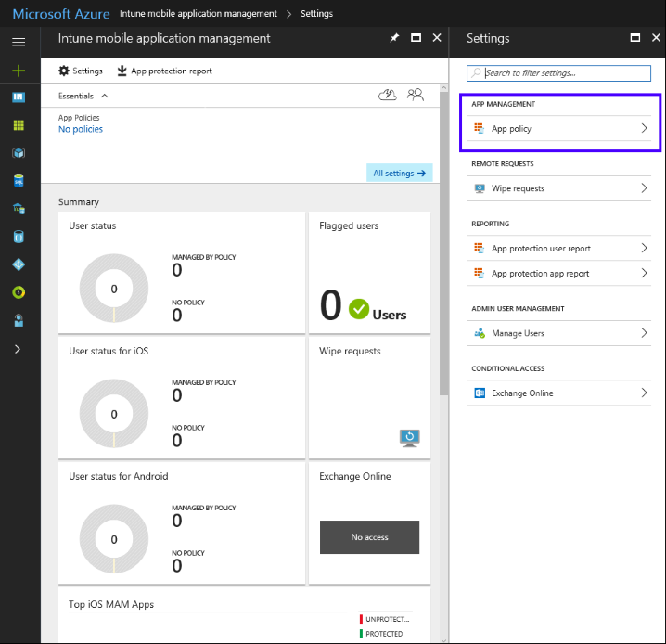Click the cloud icon in Essentials bar
This screenshot has height=644, width=666.
tap(388, 95)
